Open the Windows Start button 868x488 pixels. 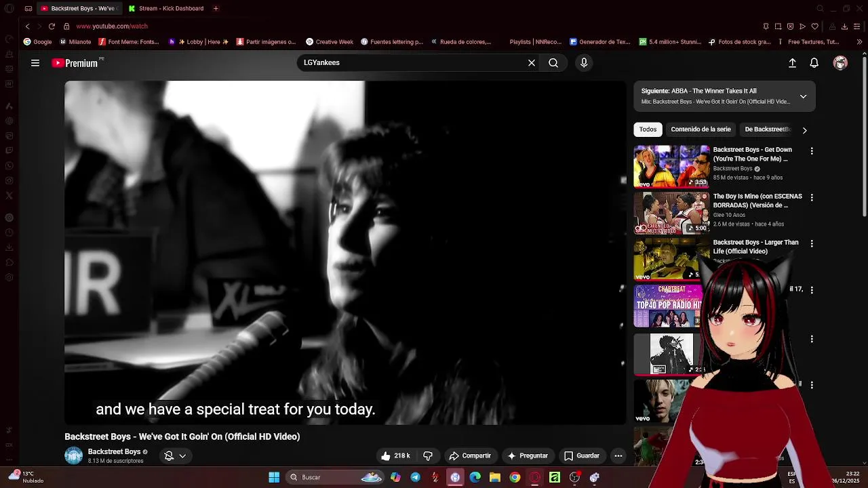point(274,477)
